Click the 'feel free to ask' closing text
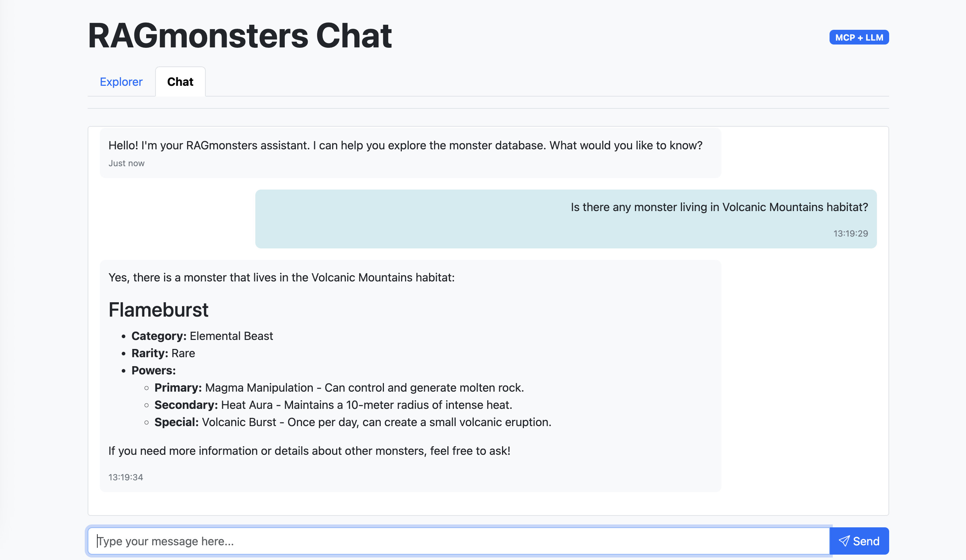966x560 pixels. pyautogui.click(x=309, y=451)
